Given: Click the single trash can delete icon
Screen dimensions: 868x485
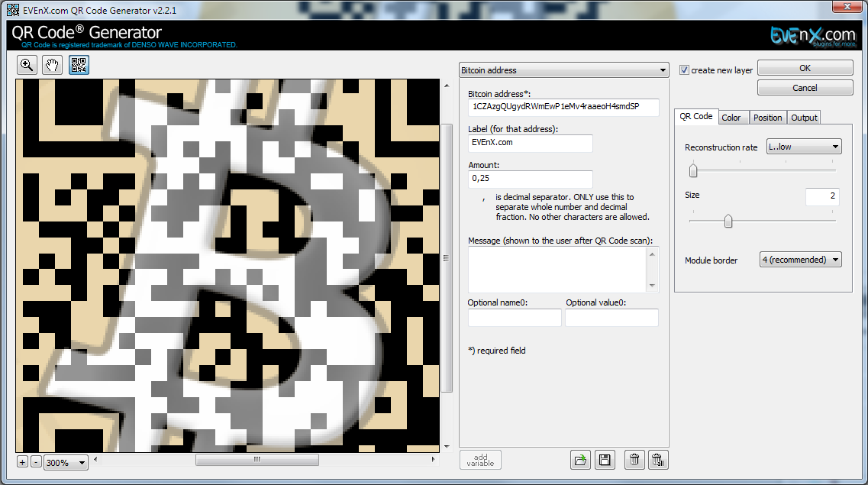Looking at the screenshot, I should (x=634, y=460).
